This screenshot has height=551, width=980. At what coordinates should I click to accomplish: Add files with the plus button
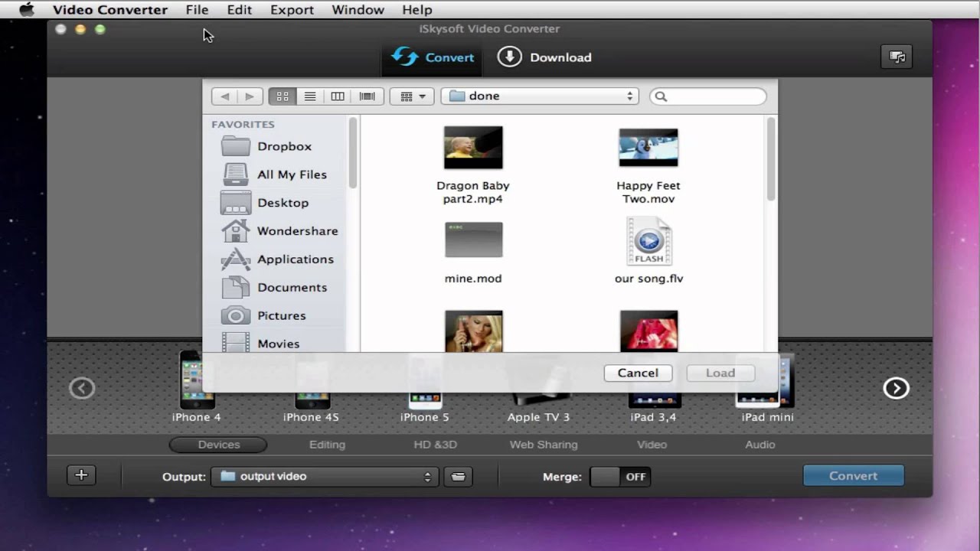[81, 475]
